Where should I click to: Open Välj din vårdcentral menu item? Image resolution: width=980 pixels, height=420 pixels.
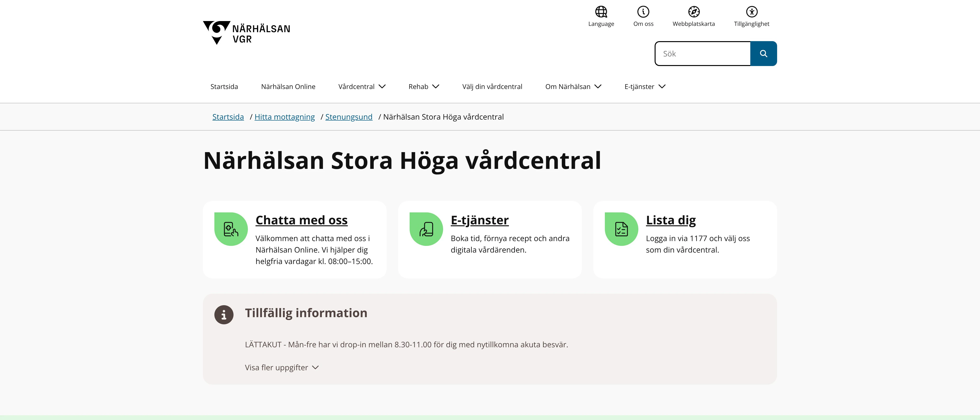492,87
